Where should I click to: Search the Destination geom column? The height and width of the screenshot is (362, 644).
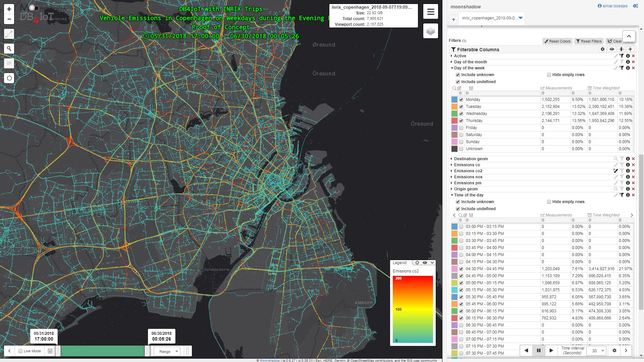pos(615,159)
